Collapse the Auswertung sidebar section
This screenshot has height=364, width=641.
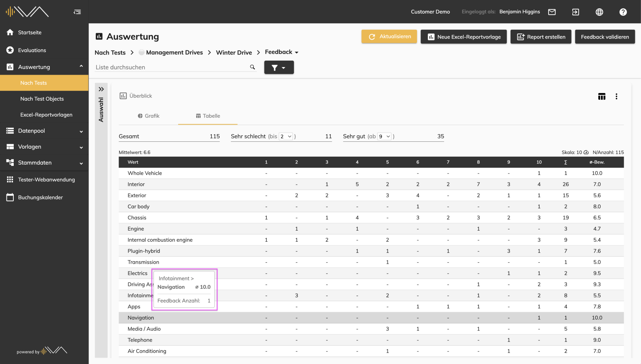pos(81,66)
